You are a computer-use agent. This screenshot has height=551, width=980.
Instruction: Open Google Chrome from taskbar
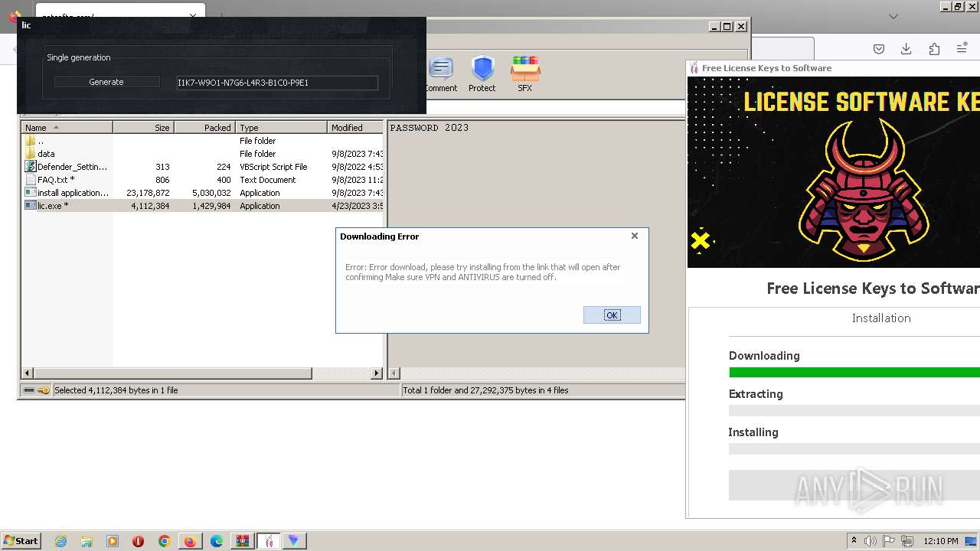pos(165,541)
